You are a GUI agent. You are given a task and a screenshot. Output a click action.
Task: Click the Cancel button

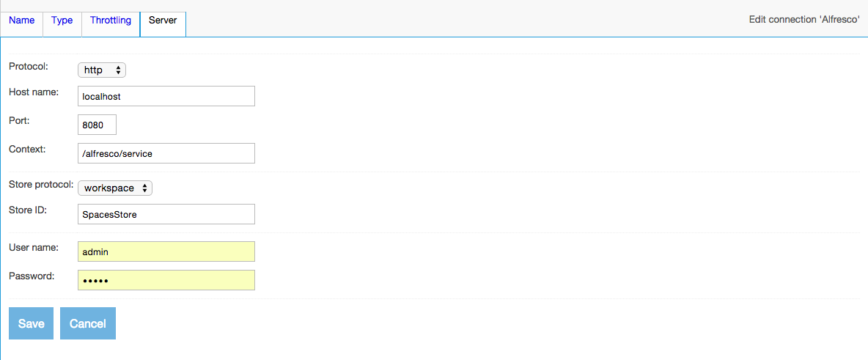coord(88,324)
